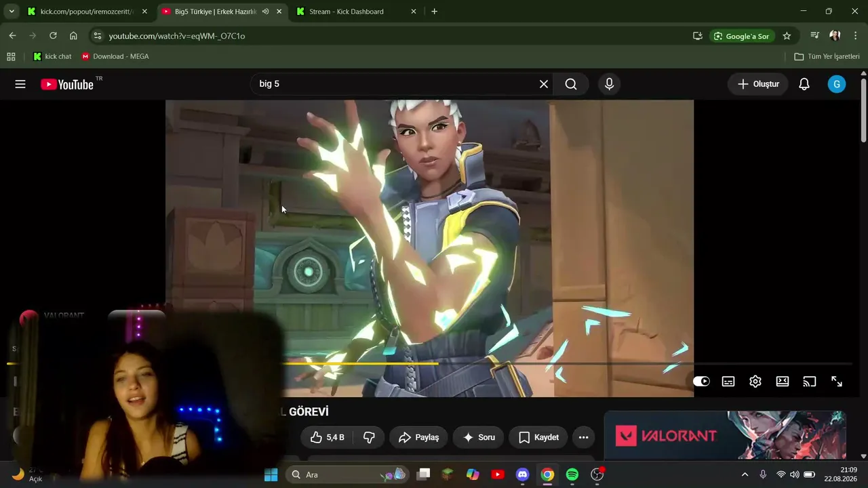This screenshot has height=488, width=868.
Task: Install app from the address bar icon
Action: [697, 36]
